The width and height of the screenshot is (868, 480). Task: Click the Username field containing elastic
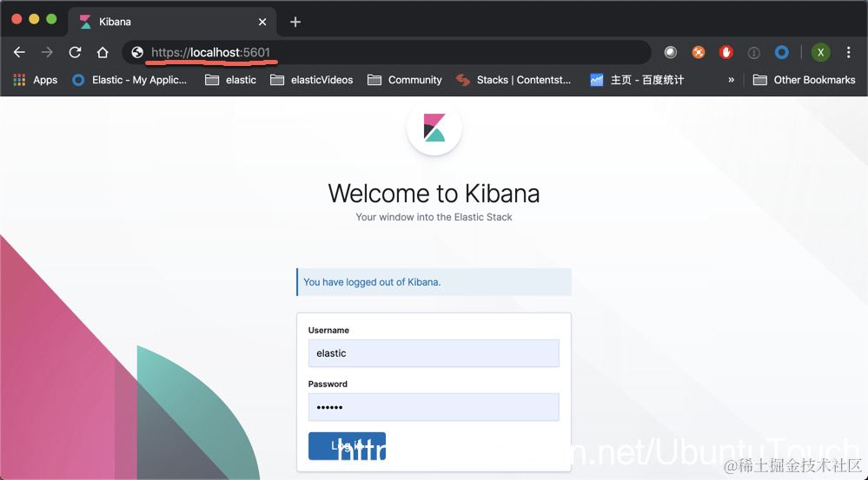point(434,352)
